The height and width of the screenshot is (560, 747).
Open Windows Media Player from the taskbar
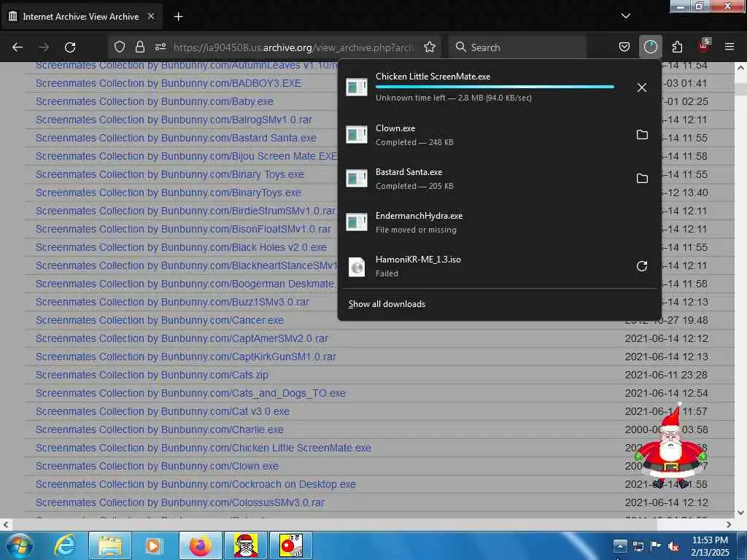pyautogui.click(x=153, y=545)
